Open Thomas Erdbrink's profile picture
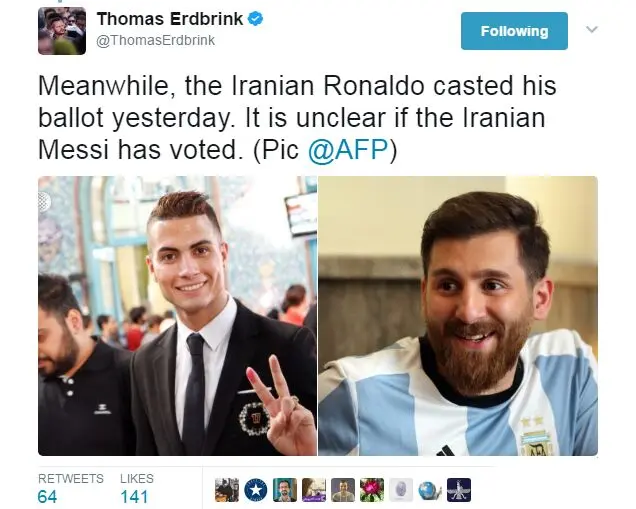This screenshot has width=636, height=509. tap(62, 31)
